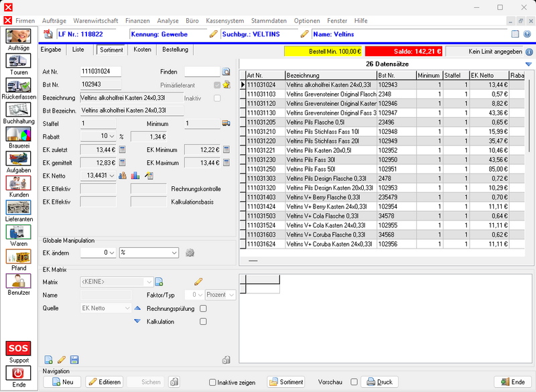Open the Faktor/Typ Prozent dropdown
Image resolution: width=536 pixels, height=392 pixels.
tap(232, 295)
